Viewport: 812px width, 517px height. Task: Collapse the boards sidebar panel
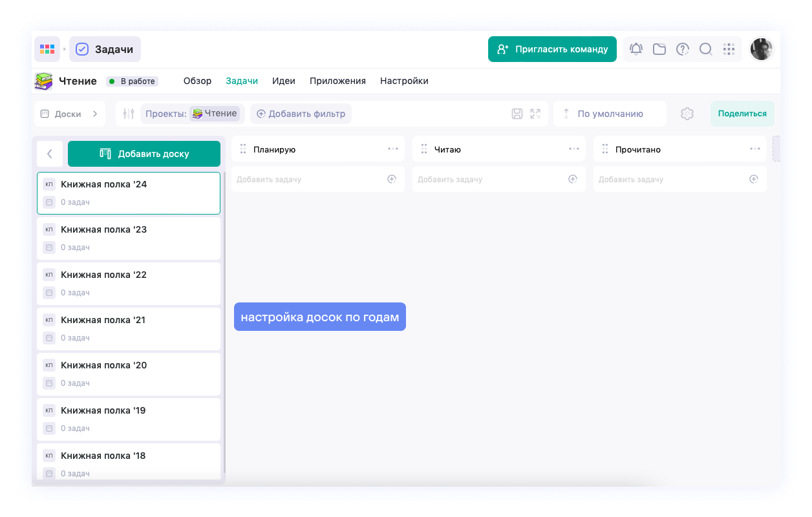click(50, 154)
